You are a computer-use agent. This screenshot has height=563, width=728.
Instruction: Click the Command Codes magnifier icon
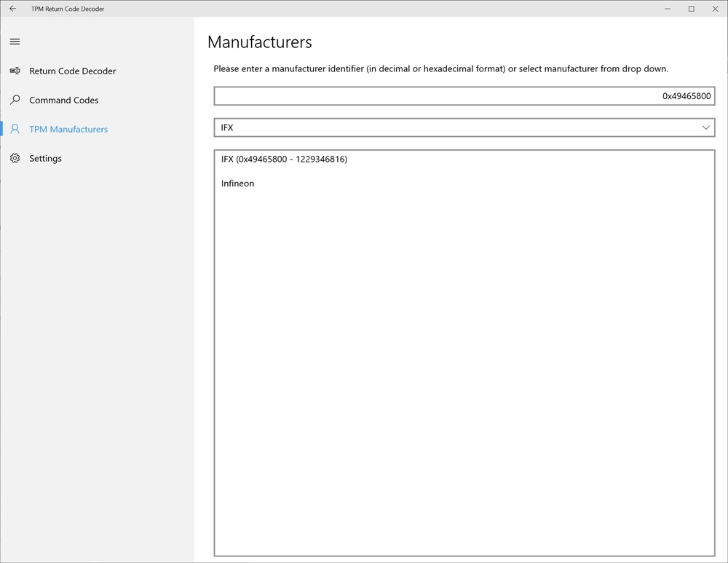coord(15,100)
